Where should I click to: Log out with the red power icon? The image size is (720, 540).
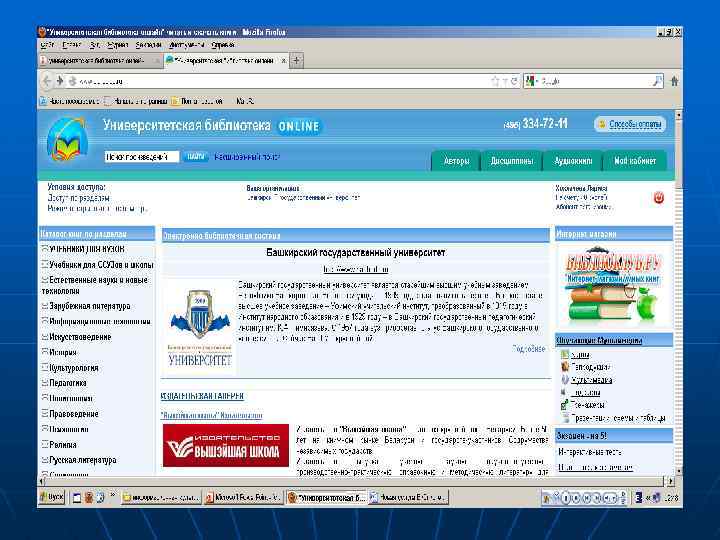658,198
